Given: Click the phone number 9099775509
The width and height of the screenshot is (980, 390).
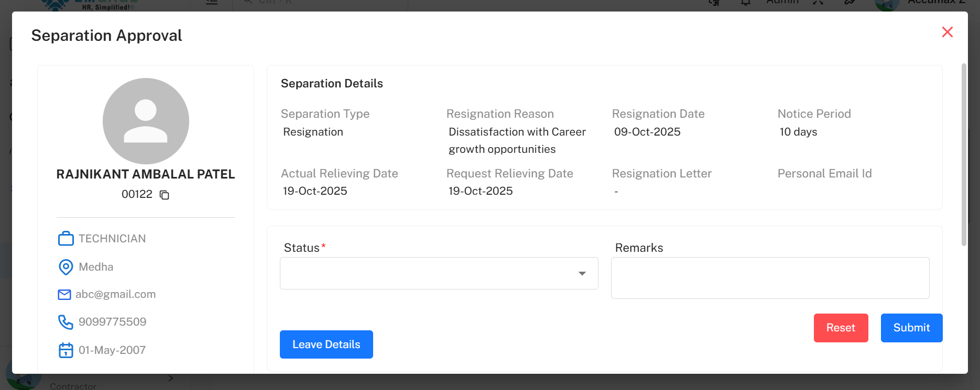Looking at the screenshot, I should [113, 322].
